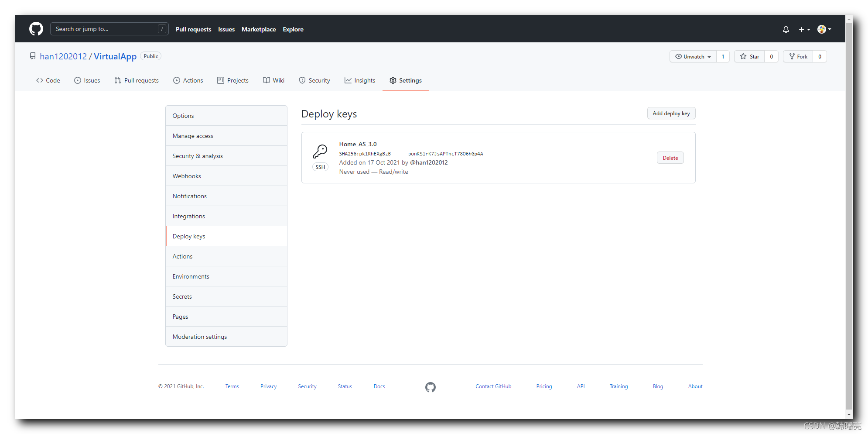Screen dimensions: 868x434
Task: Click the Star icon for VirtualApp
Action: click(x=743, y=56)
